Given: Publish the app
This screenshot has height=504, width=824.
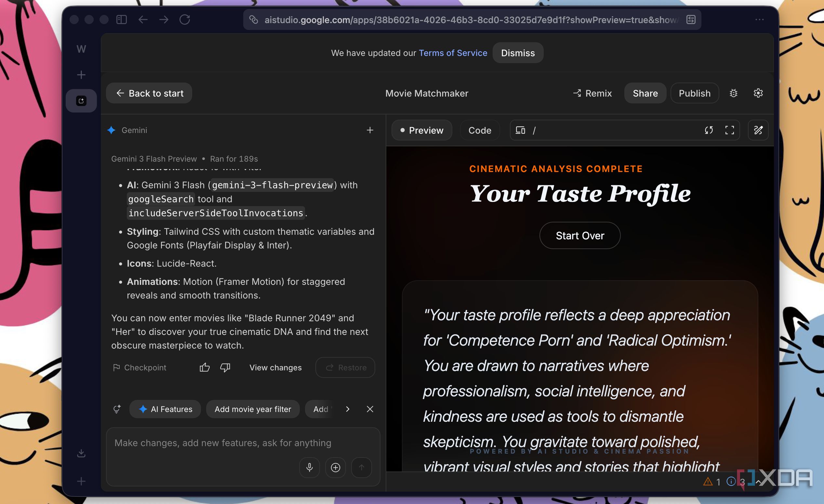Looking at the screenshot, I should pyautogui.click(x=695, y=93).
